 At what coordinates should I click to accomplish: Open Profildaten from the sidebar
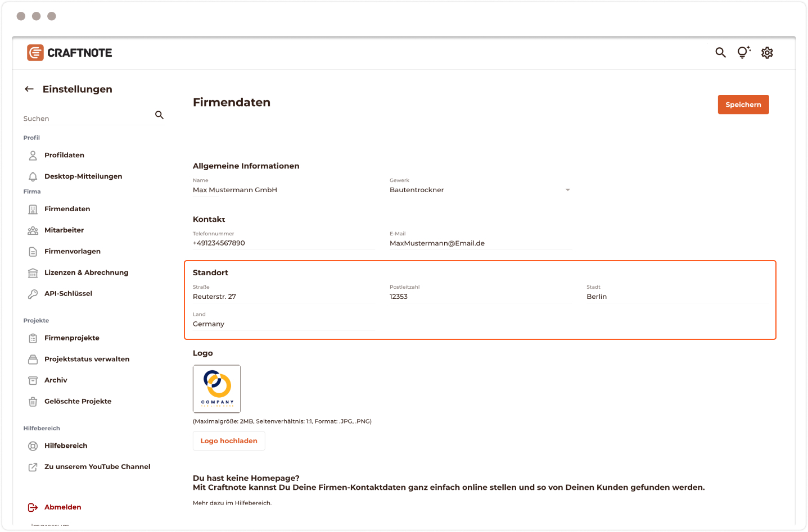[64, 155]
